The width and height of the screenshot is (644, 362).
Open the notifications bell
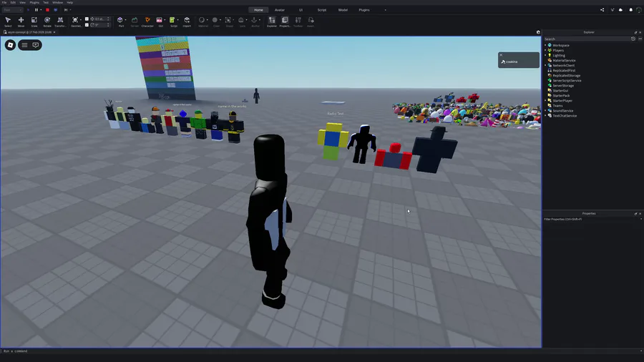coord(631,10)
